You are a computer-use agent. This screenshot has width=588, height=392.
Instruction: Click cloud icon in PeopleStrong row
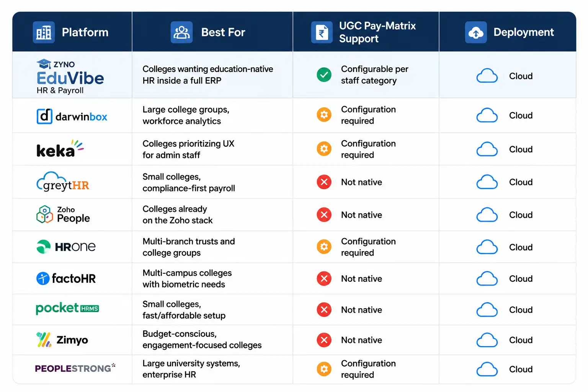click(487, 369)
